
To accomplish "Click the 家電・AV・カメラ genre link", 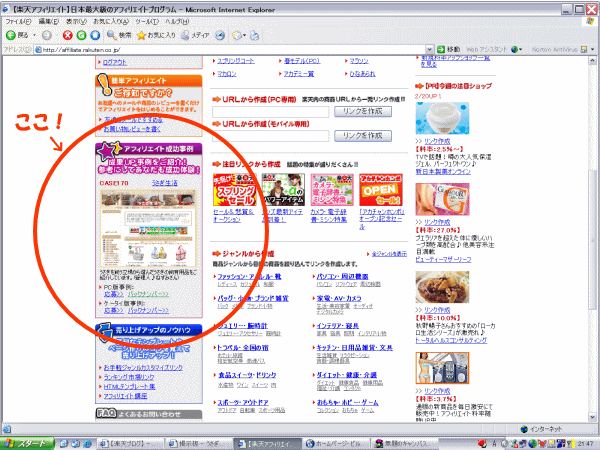I will click(x=339, y=298).
